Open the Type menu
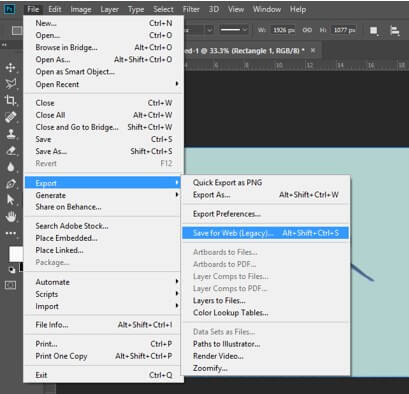The height and width of the screenshot is (394, 409). pos(136,9)
